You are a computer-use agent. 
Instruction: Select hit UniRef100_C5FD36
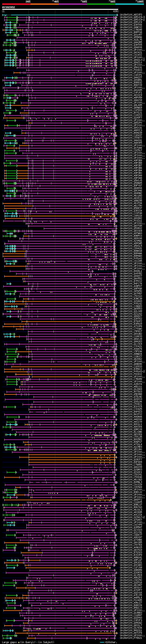pyautogui.click(x=131, y=351)
